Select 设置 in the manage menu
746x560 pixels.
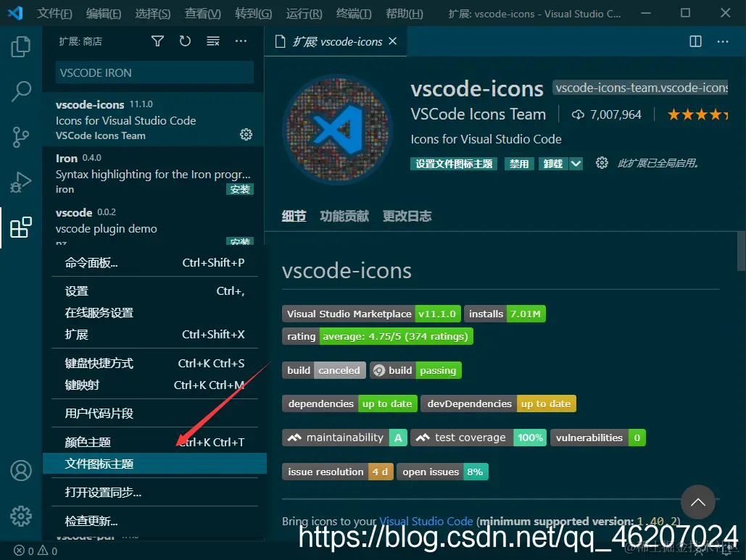pyautogui.click(x=154, y=291)
